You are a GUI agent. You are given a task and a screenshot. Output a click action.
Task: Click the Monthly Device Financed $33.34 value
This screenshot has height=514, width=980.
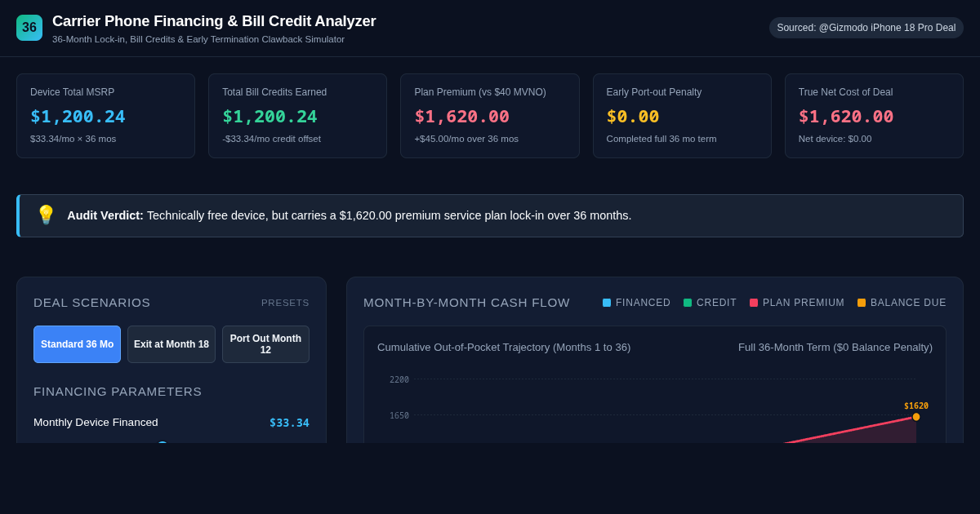tap(289, 423)
